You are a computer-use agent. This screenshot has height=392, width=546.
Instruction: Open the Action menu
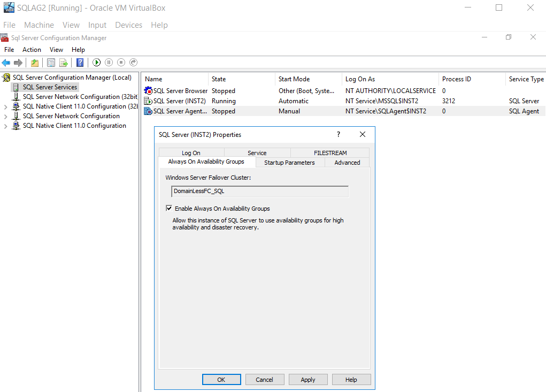[x=32, y=50]
